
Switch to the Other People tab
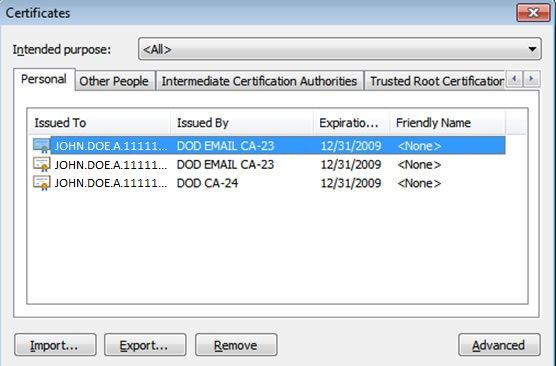tap(114, 81)
